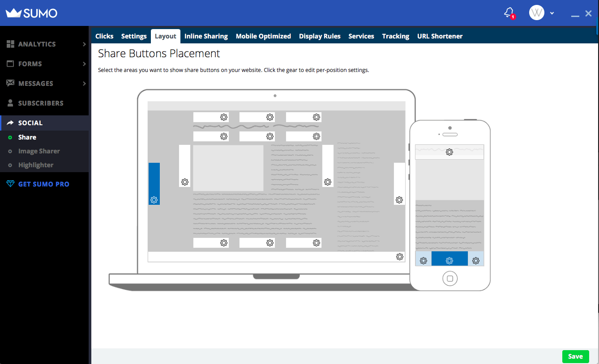Minimize the Sumo panel
The width and height of the screenshot is (599, 364).
(x=575, y=16)
